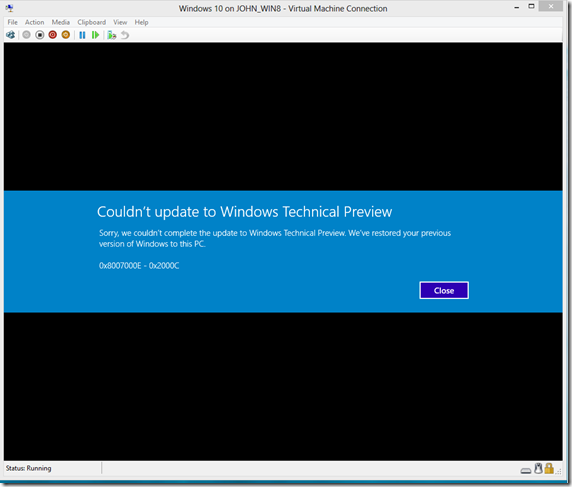The width and height of the screenshot is (572, 487).
Task: Click the 'Sorry, we couldn't complete the update' message
Action: point(275,238)
